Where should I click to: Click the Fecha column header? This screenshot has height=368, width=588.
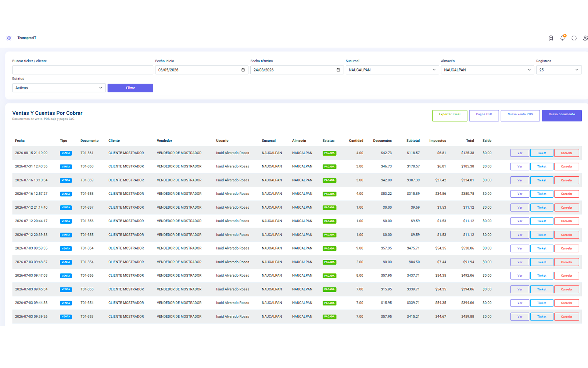(20, 141)
